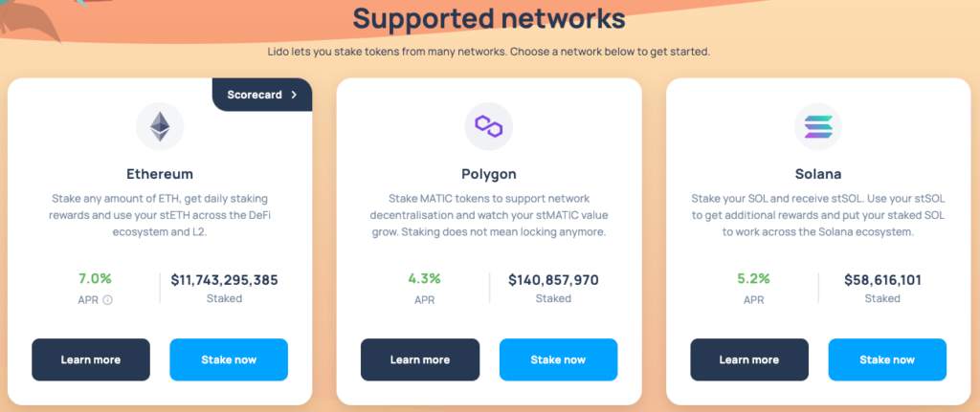Click Stake now for Ethereum
The image size is (980, 412).
pyautogui.click(x=229, y=359)
